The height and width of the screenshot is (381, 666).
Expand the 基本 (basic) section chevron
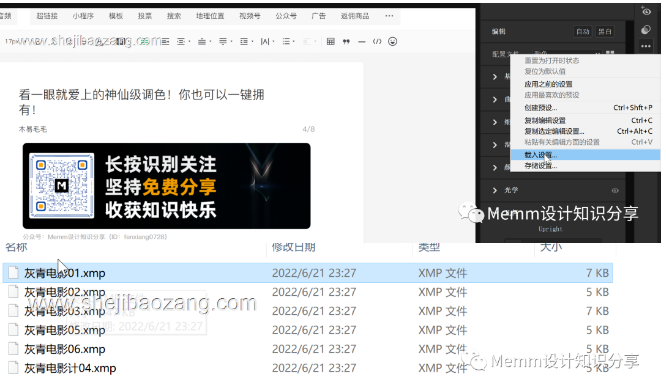point(495,77)
